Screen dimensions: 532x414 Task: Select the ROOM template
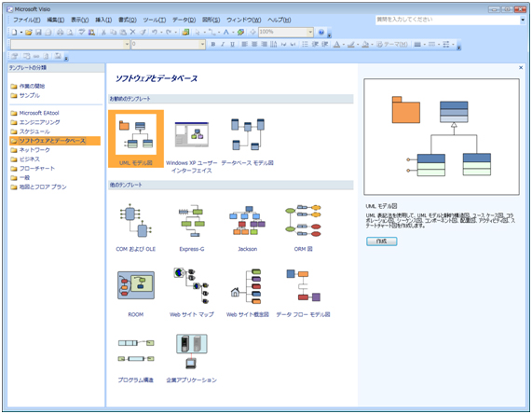pyautogui.click(x=136, y=293)
